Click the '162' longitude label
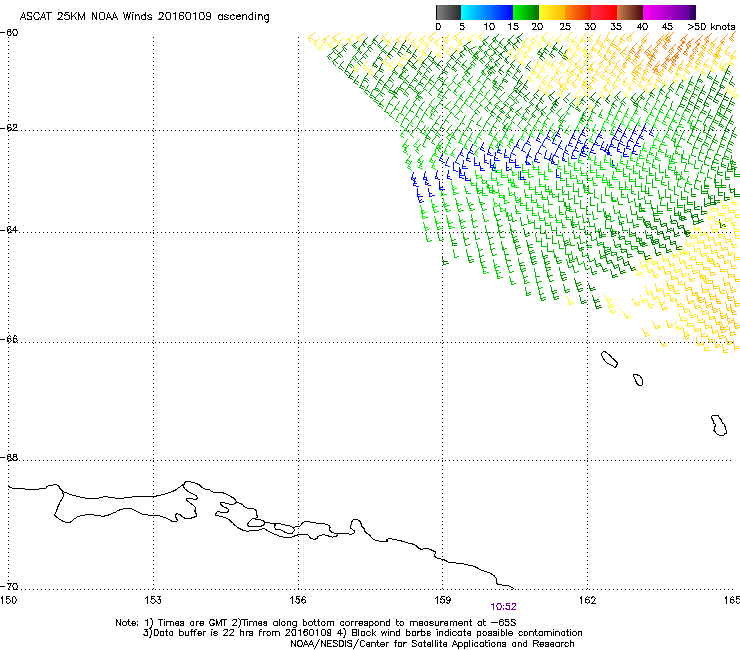 587,600
